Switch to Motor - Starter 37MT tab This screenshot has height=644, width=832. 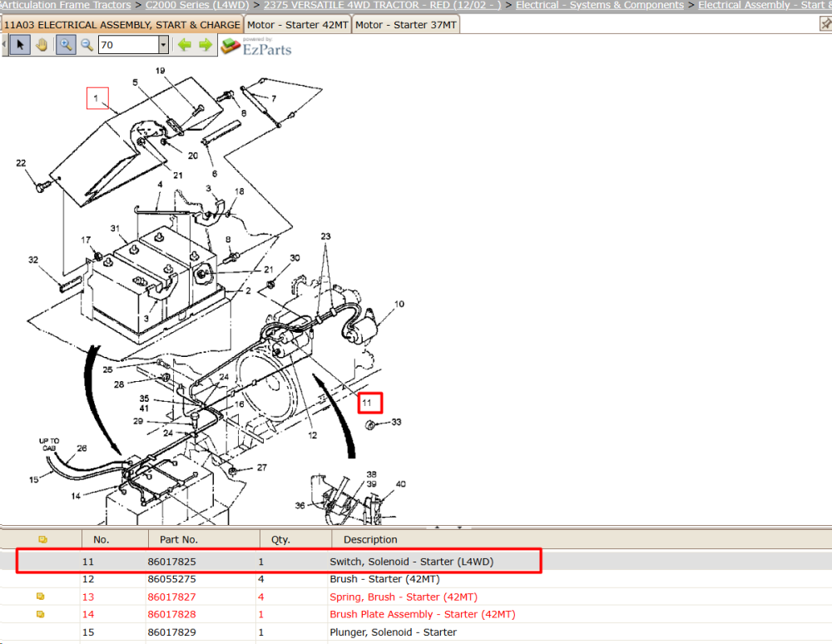406,25
